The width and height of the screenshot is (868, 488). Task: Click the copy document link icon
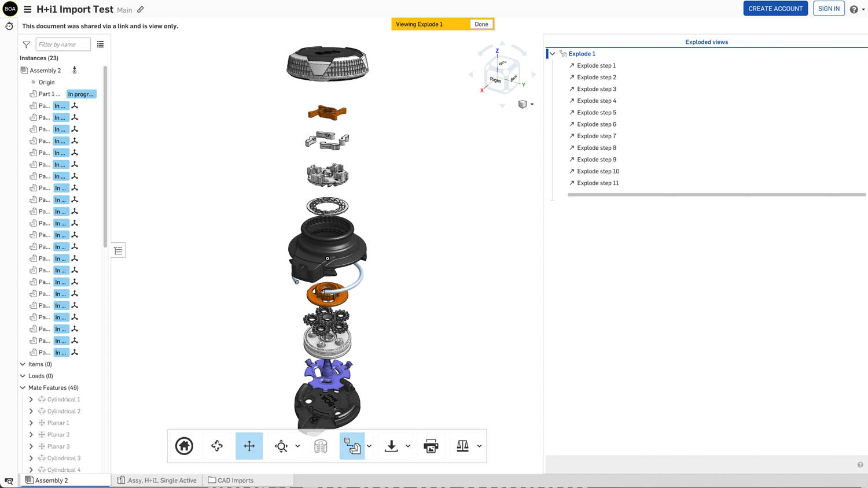point(141,9)
